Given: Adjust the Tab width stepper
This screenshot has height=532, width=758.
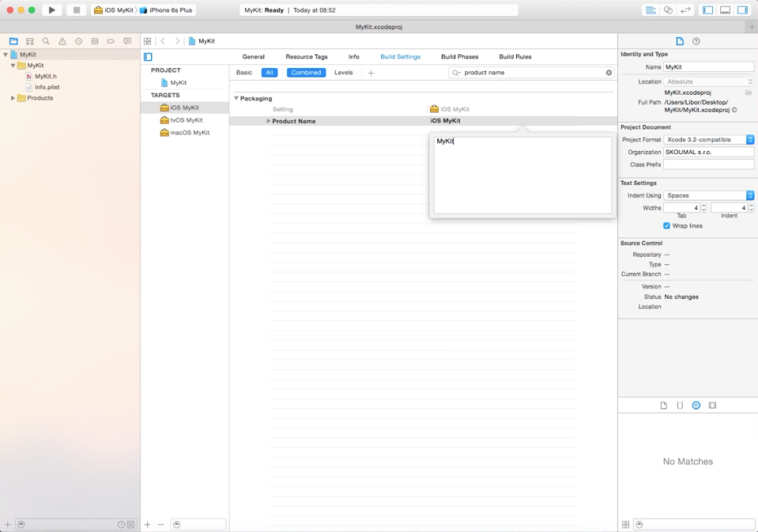Looking at the screenshot, I should pyautogui.click(x=703, y=208).
